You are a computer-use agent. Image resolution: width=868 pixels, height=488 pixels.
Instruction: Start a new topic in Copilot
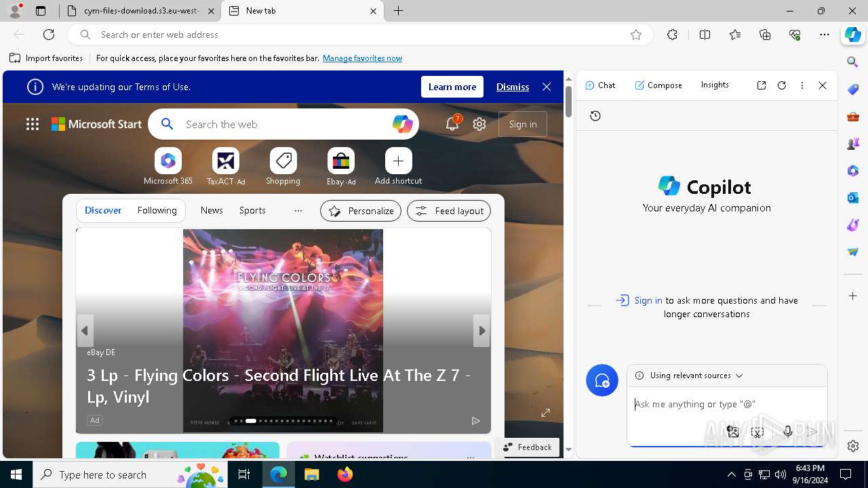click(x=602, y=380)
